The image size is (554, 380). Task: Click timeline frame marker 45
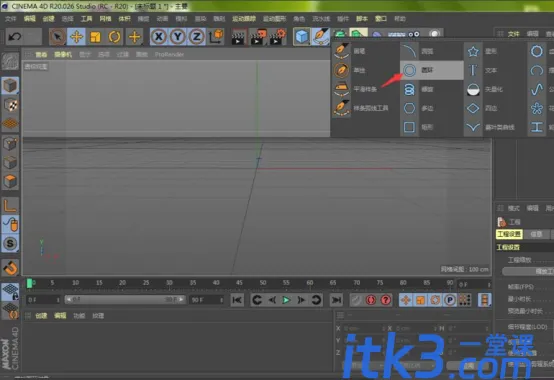(239, 283)
